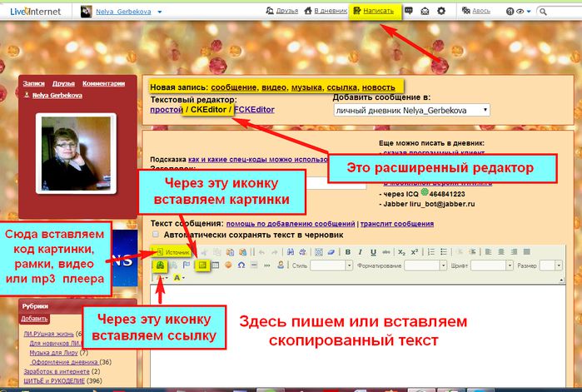Open settings gear icon in top bar
The height and width of the screenshot is (392, 582).
[441, 11]
